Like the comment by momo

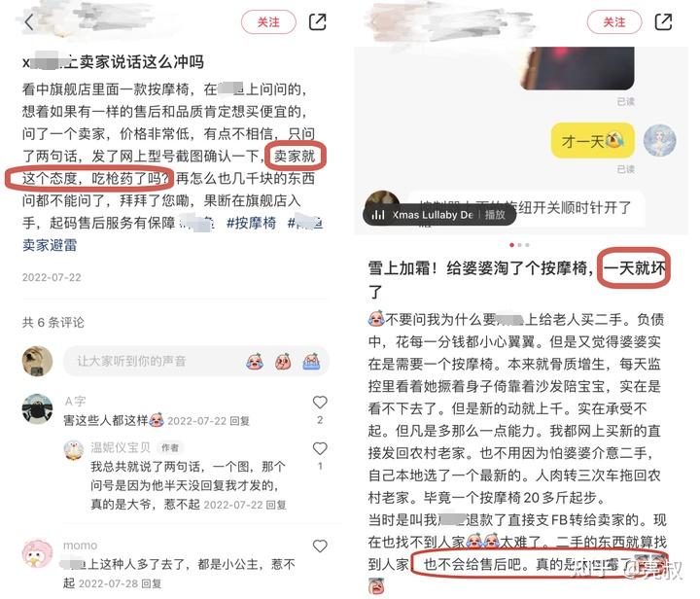tap(320, 546)
